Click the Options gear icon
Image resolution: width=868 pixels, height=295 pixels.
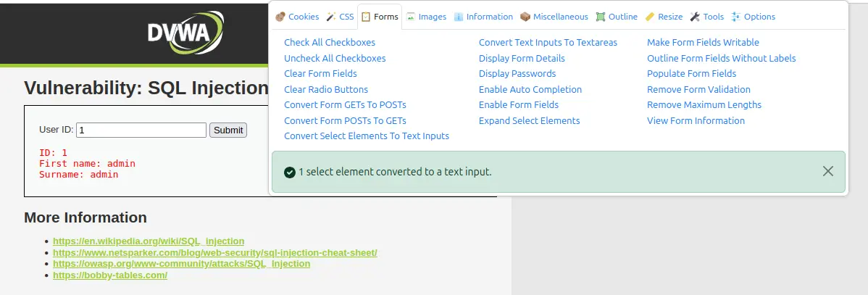click(736, 17)
